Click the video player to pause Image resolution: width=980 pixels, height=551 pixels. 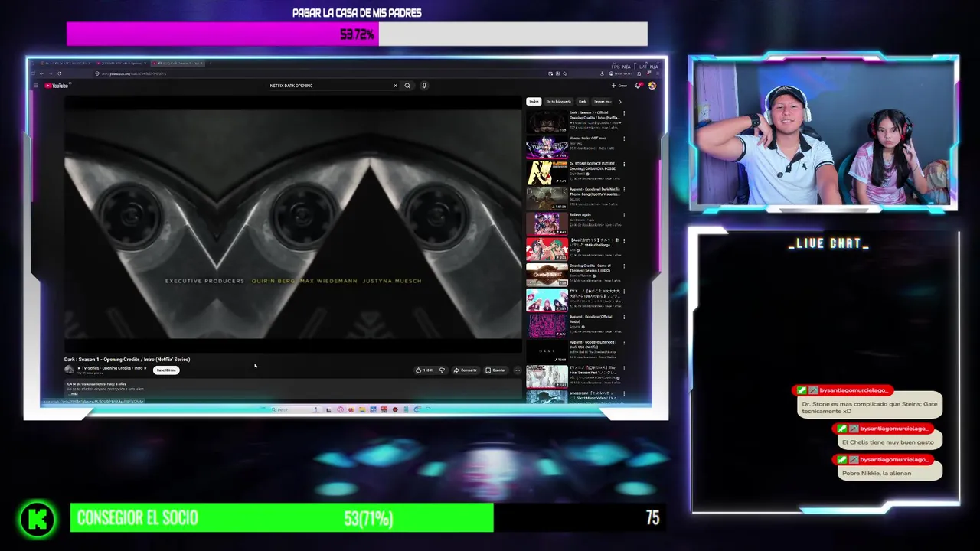tap(292, 223)
